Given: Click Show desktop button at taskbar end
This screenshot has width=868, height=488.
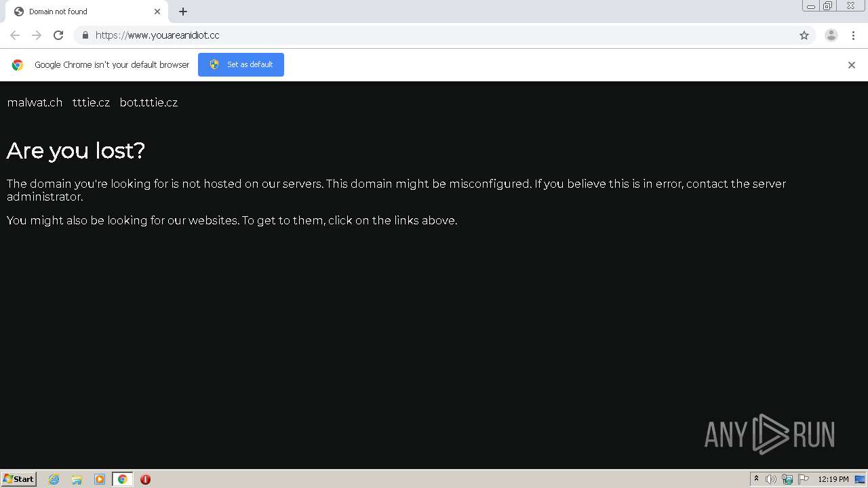Looking at the screenshot, I should click(x=860, y=479).
